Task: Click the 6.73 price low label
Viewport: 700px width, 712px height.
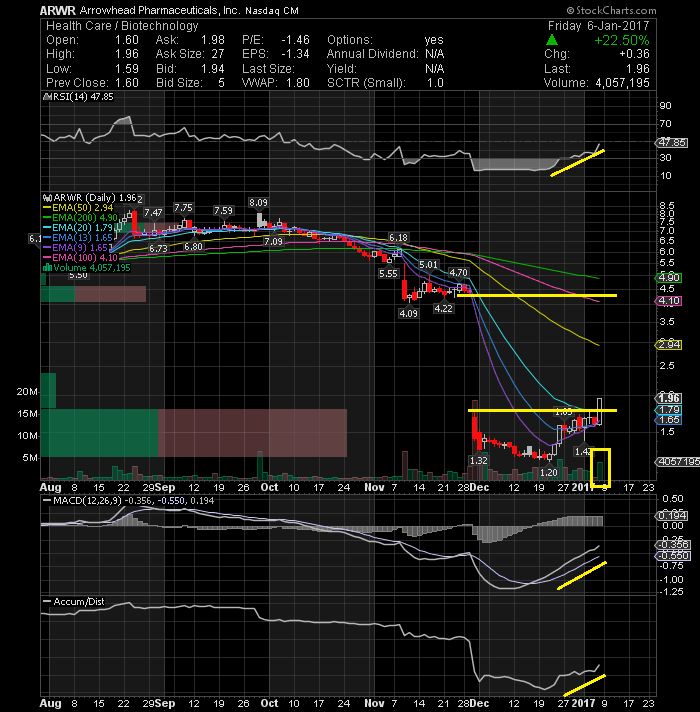Action: click(158, 249)
